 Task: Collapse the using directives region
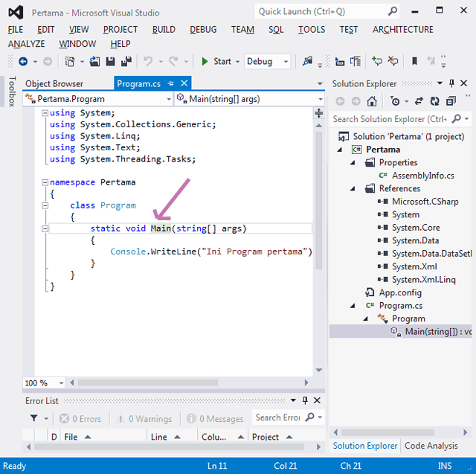coord(45,113)
